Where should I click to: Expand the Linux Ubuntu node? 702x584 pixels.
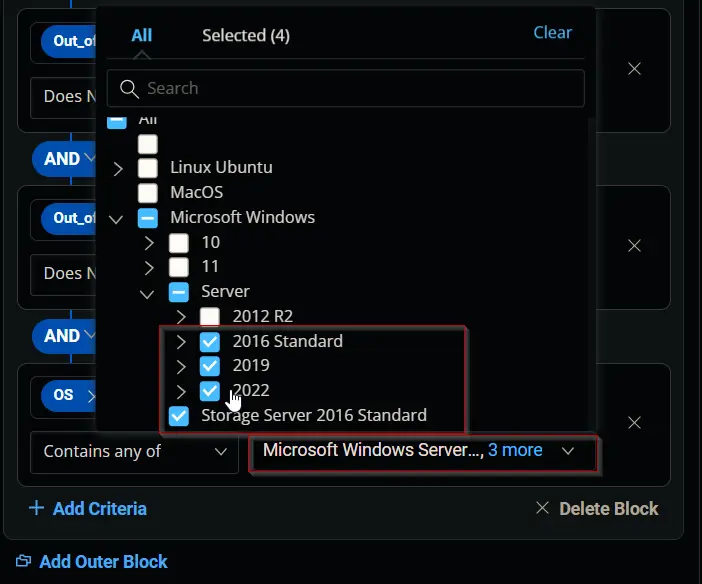point(118,169)
